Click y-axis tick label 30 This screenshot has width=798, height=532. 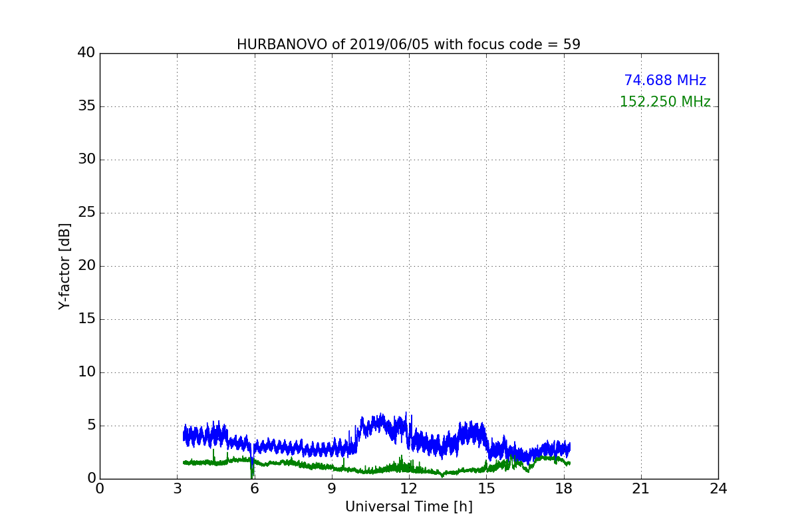[x=86, y=160]
